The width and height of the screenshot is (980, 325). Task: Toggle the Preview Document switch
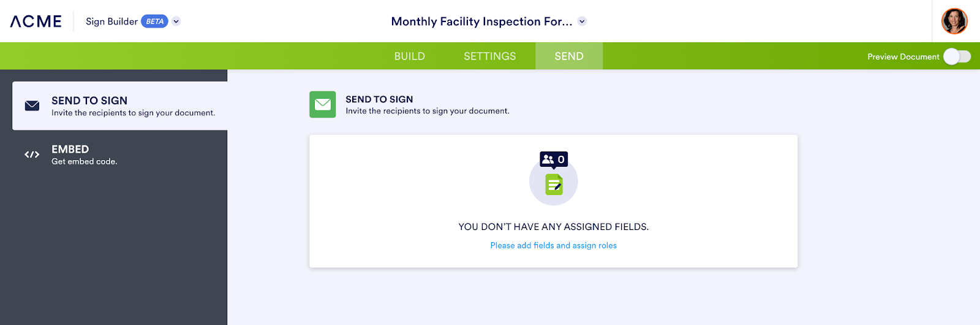[957, 56]
